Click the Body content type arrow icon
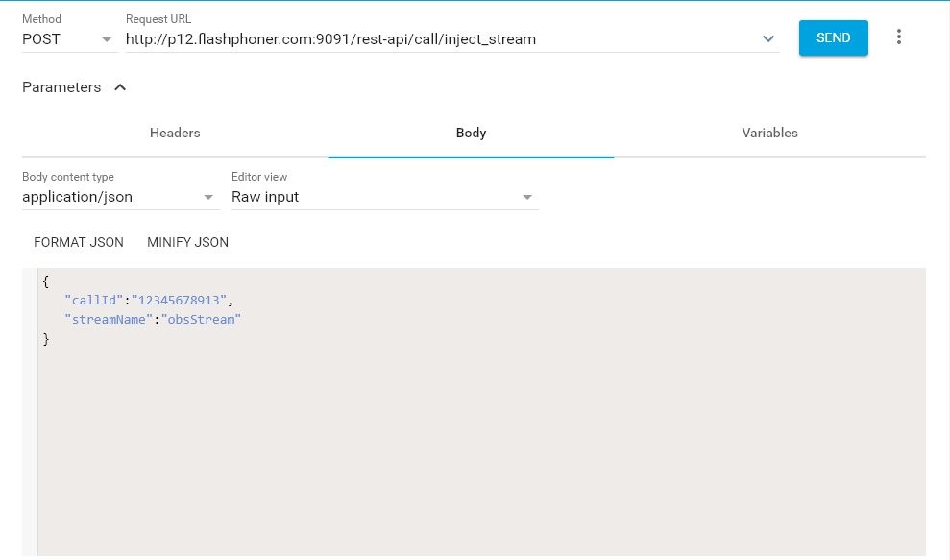This screenshot has height=560, width=950. pos(208,197)
